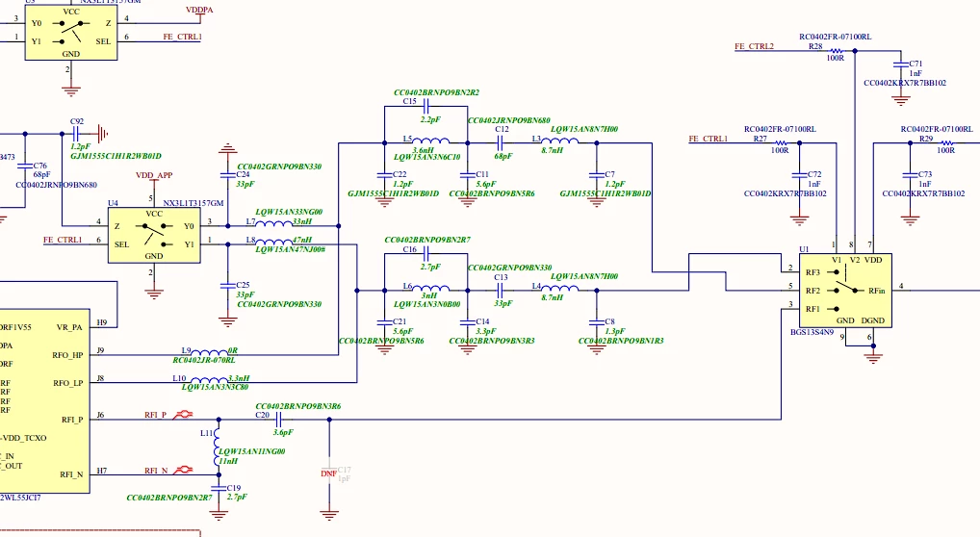Click the FE_CTRL1 label at U4 SEL

[x=63, y=240]
